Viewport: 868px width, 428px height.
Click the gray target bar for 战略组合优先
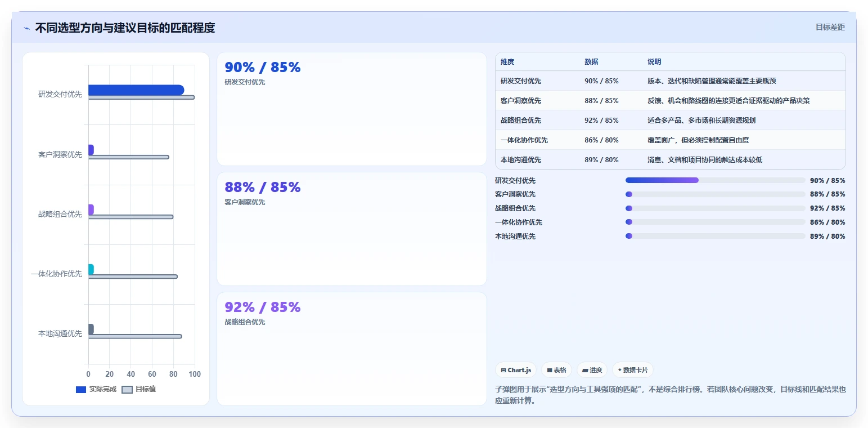click(x=131, y=217)
